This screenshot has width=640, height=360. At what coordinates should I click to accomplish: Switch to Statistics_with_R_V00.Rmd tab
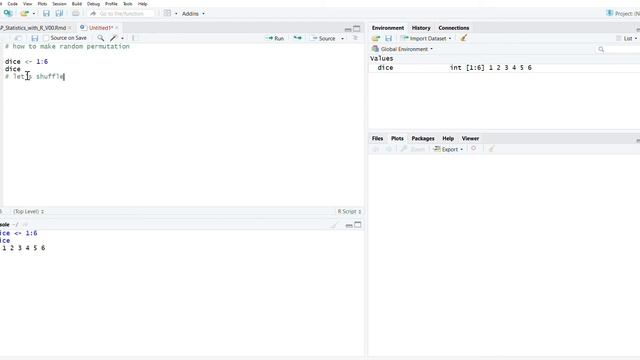pyautogui.click(x=33, y=28)
